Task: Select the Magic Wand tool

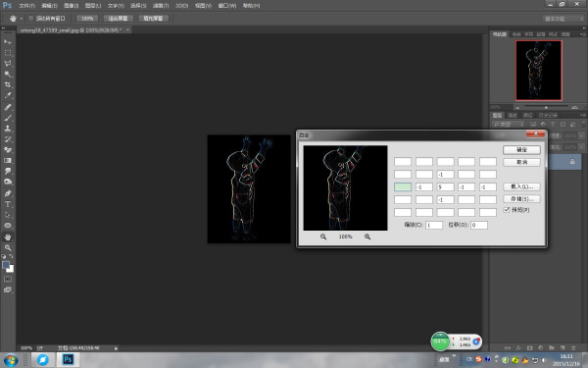Action: click(8, 74)
